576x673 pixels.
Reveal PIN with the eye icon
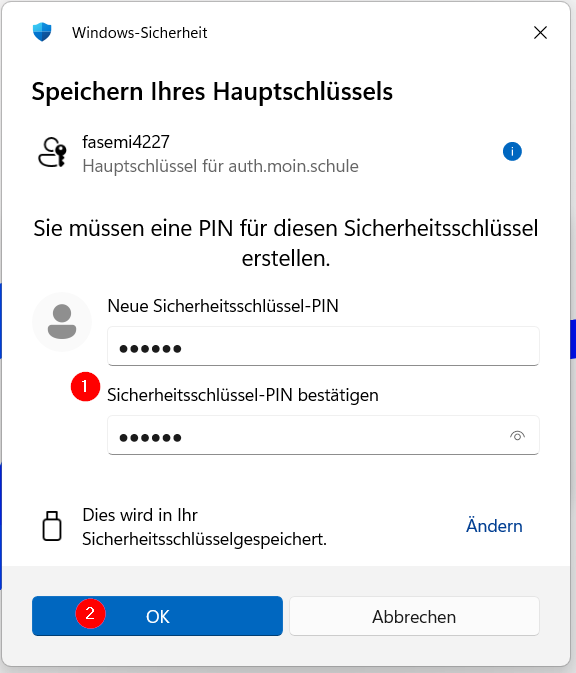point(517,436)
